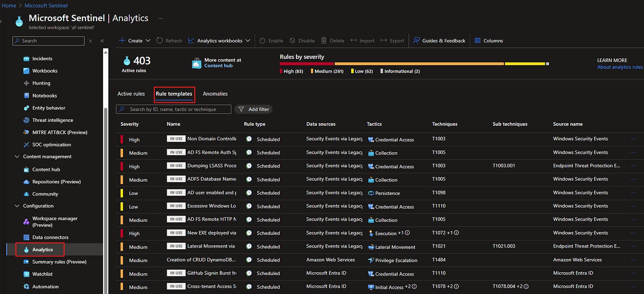Switch to the Anomalies tab

215,94
